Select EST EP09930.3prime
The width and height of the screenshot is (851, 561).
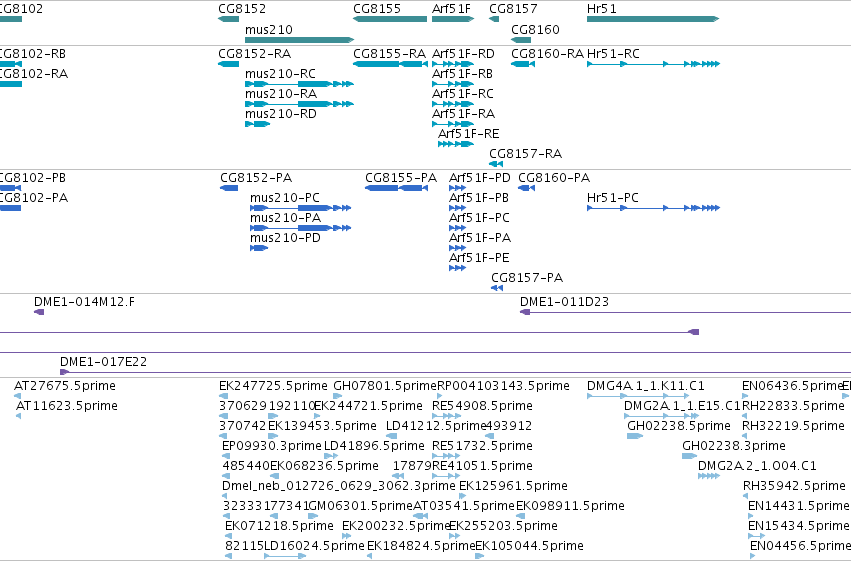pos(272,447)
